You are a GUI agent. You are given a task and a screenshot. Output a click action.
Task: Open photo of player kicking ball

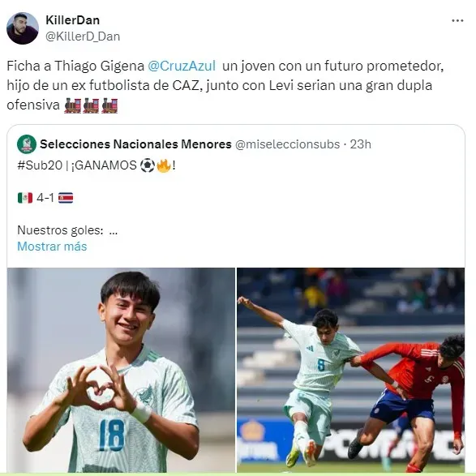point(350,370)
